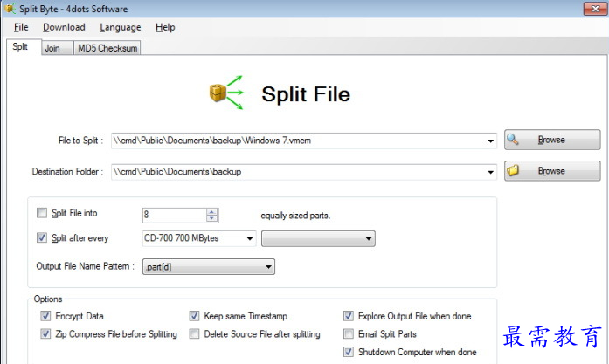Uncheck Explore Output File when done
The height and width of the screenshot is (364, 609).
(349, 316)
